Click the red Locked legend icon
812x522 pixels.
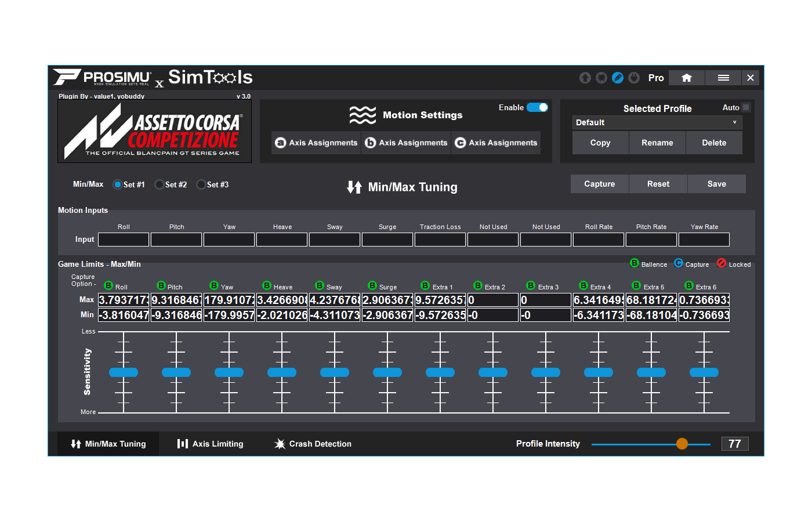(x=722, y=263)
